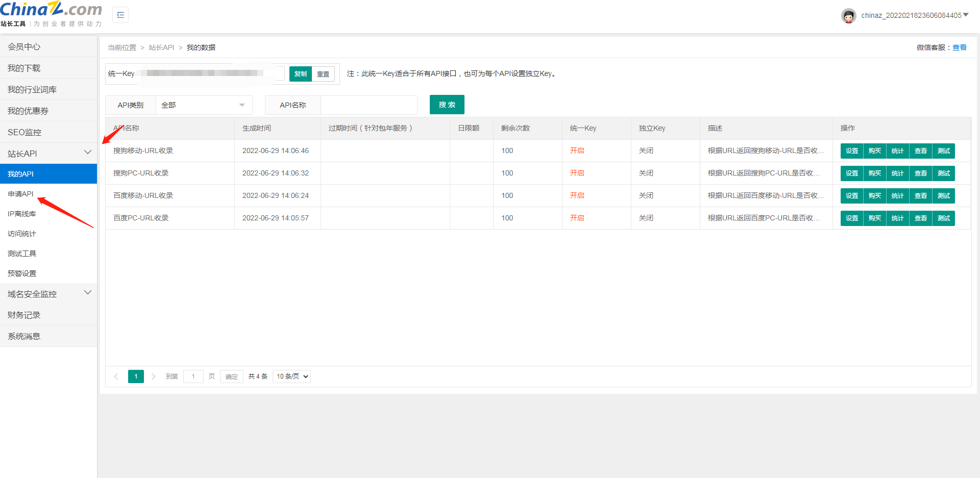Image resolution: width=980 pixels, height=478 pixels.
Task: Click 购买 for 搜狗移动-URL收录 row
Action: [875, 151]
